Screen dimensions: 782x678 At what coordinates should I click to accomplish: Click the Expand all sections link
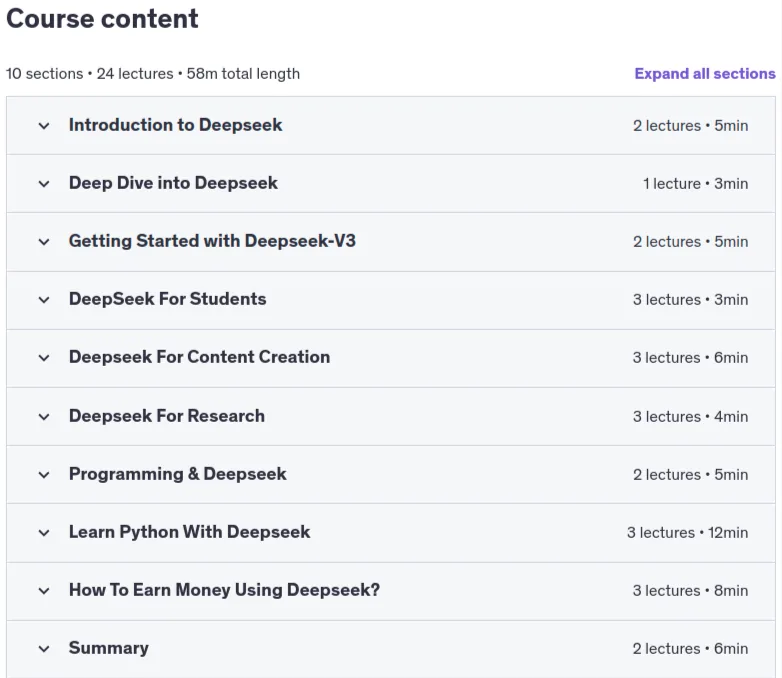tap(705, 73)
